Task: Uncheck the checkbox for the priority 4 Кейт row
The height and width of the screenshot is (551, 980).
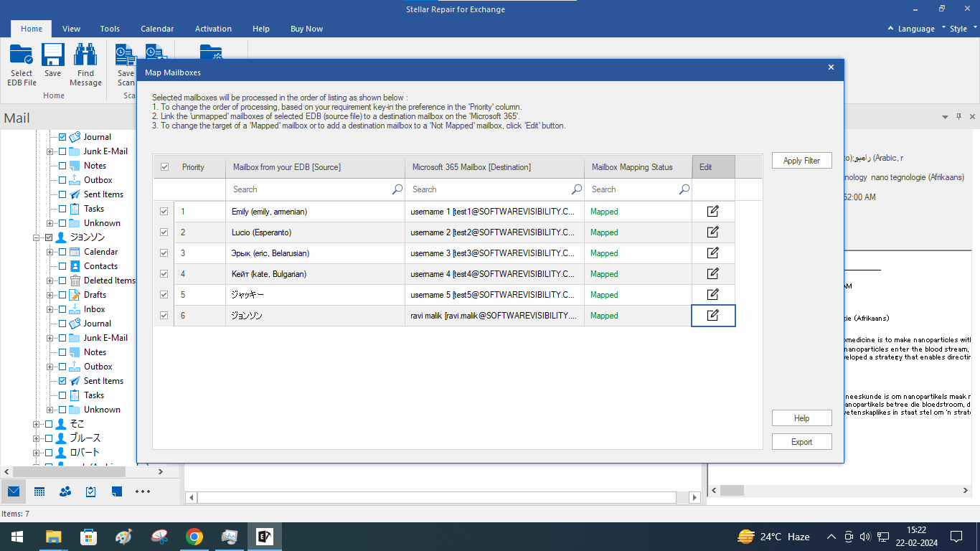Action: [164, 274]
